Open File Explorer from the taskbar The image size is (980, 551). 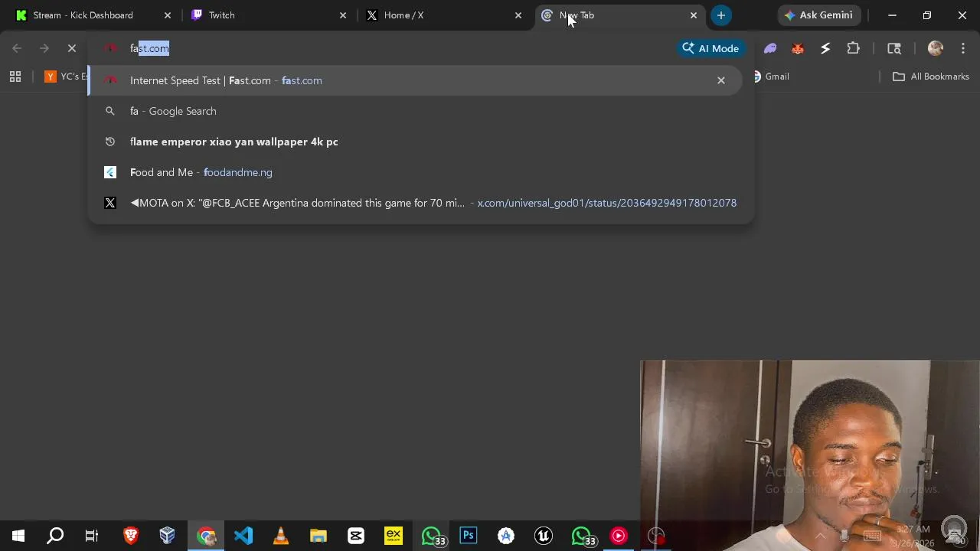tap(318, 536)
